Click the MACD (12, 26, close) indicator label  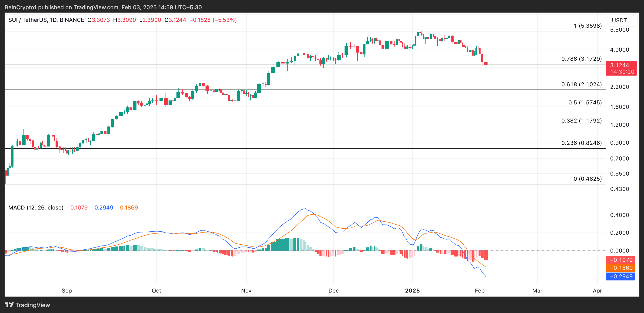pyautogui.click(x=36, y=207)
